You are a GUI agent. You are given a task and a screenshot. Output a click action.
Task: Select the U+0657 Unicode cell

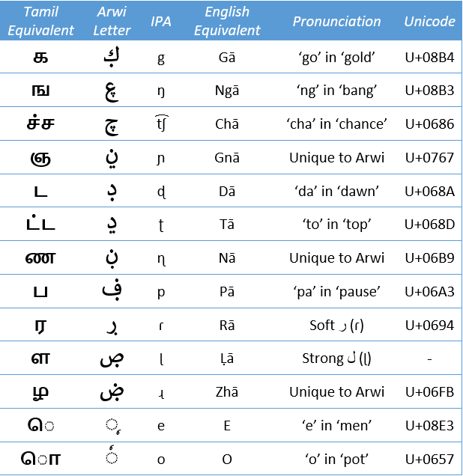[x=429, y=458]
